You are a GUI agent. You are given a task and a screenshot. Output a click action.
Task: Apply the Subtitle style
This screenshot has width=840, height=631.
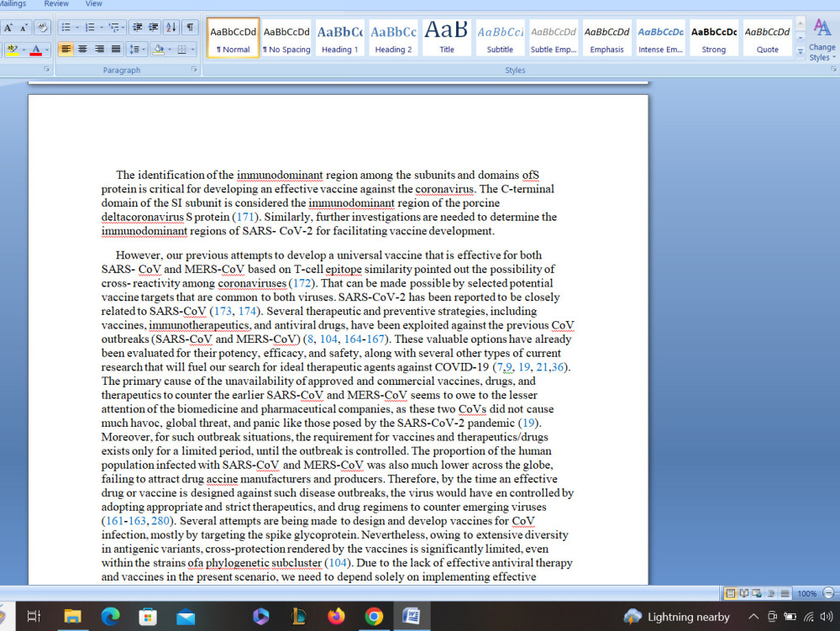(500, 37)
